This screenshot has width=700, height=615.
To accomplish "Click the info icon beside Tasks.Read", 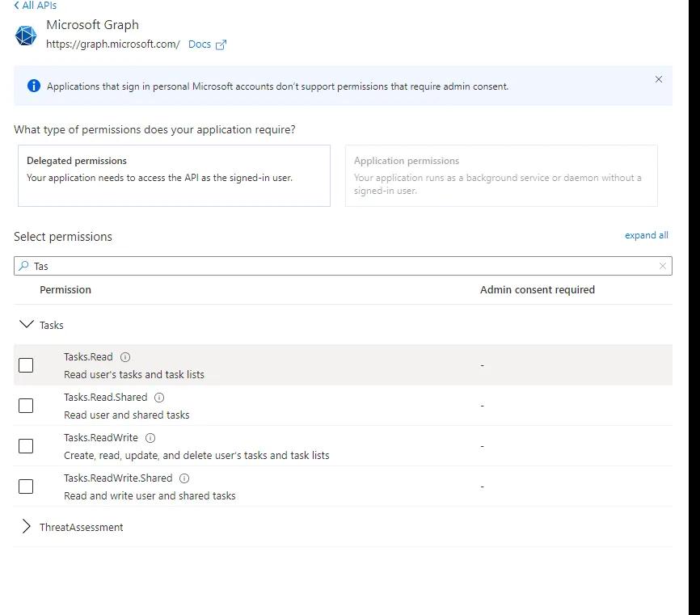I will point(125,357).
